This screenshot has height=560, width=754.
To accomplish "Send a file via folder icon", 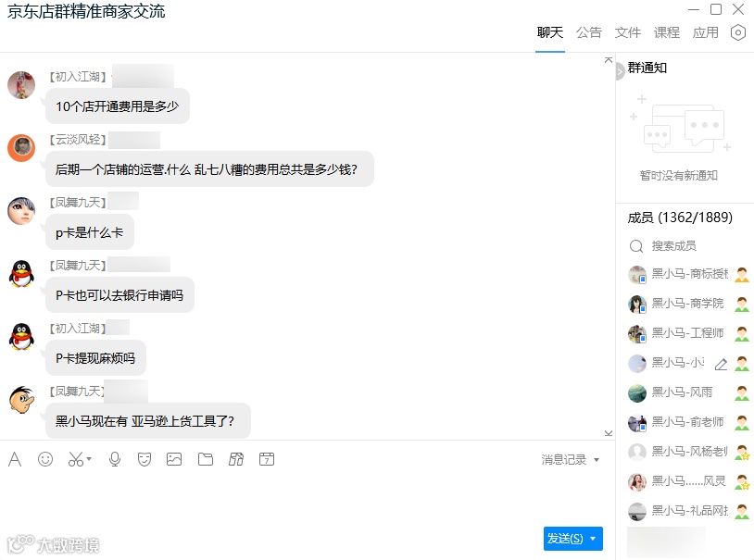I will click(206, 459).
